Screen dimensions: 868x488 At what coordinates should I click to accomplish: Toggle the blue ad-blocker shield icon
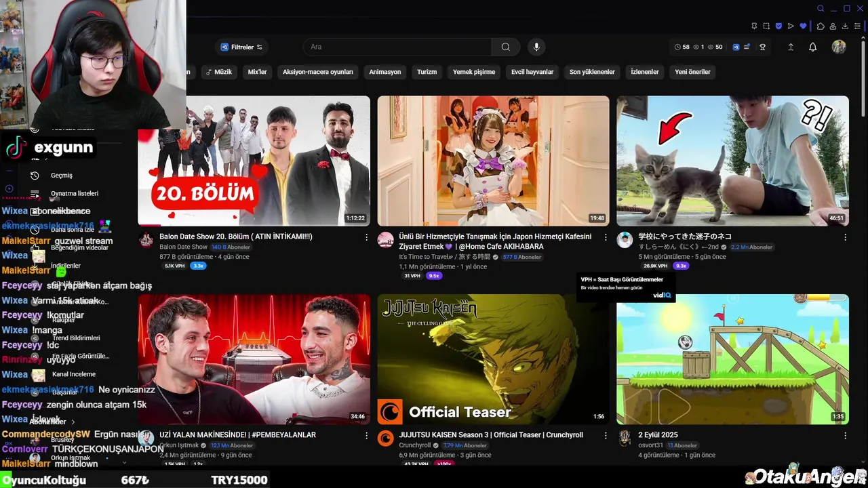(x=778, y=26)
